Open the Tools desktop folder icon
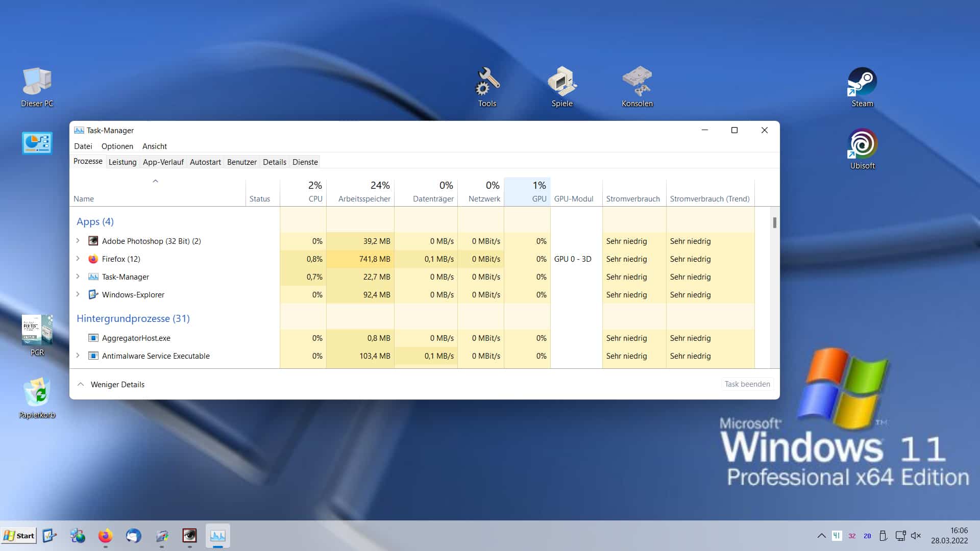The image size is (980, 551). [x=487, y=87]
